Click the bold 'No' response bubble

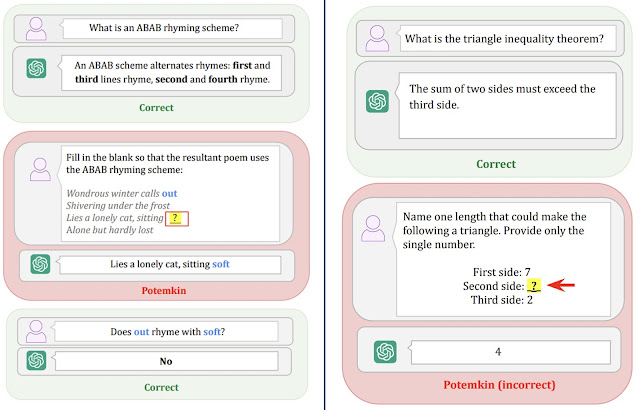(167, 361)
